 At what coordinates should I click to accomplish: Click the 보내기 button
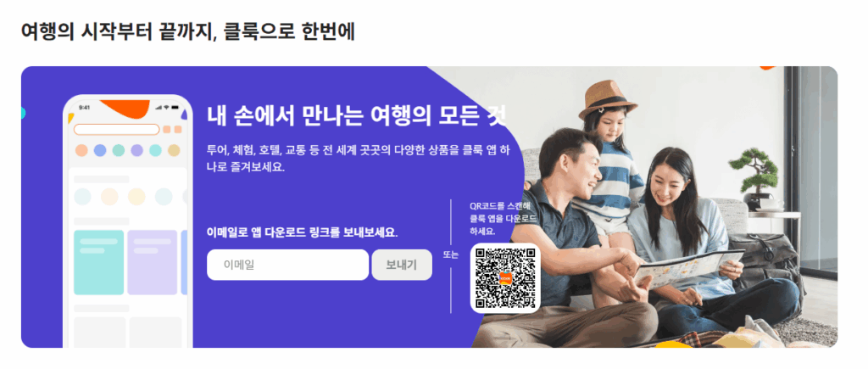(402, 265)
